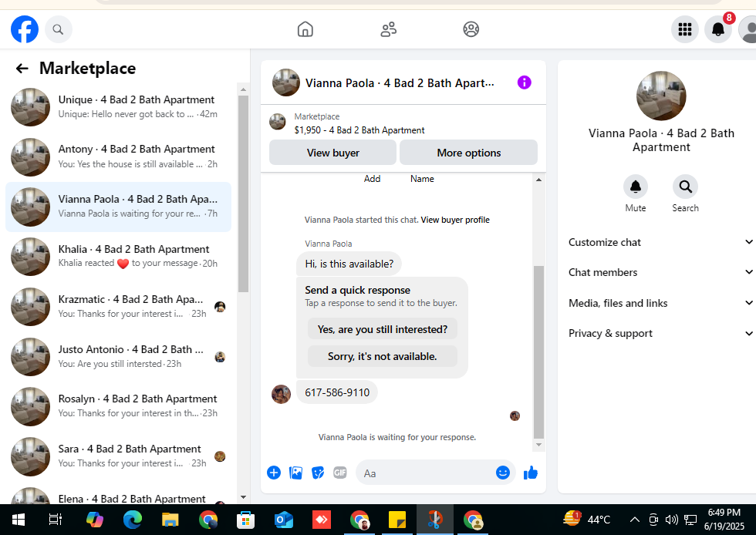This screenshot has width=756, height=535.
Task: Click the 'Hi, is this available?' message
Action: tap(349, 264)
